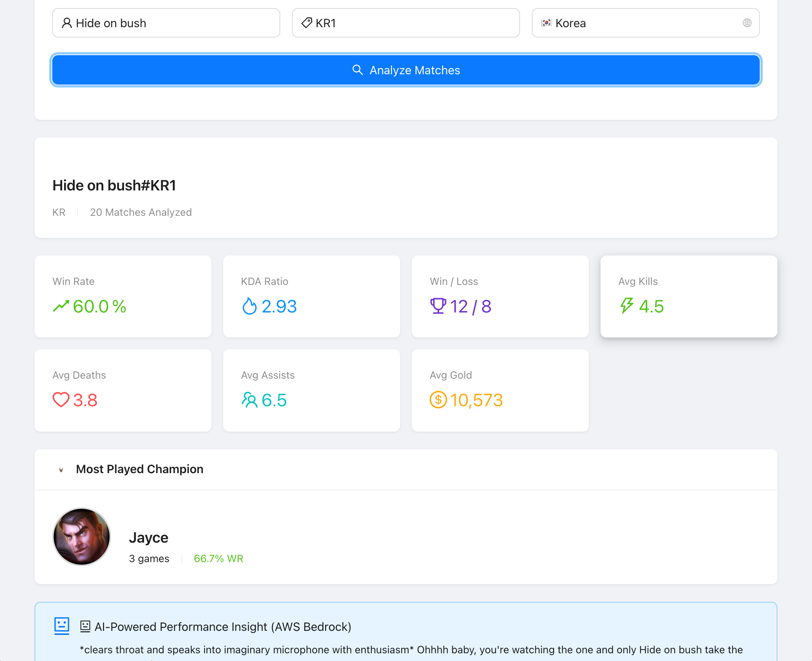Click the Hide on bush#KR1 heading
This screenshot has width=812, height=661.
pyautogui.click(x=114, y=185)
